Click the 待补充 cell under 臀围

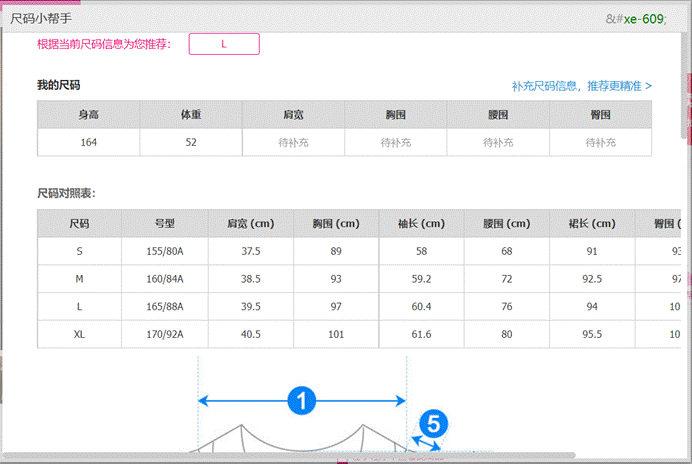pos(600,143)
